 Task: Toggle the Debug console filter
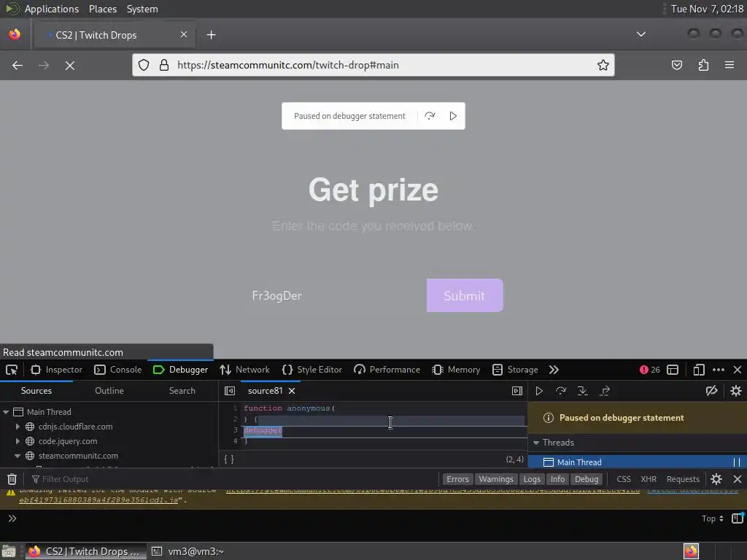coord(587,479)
